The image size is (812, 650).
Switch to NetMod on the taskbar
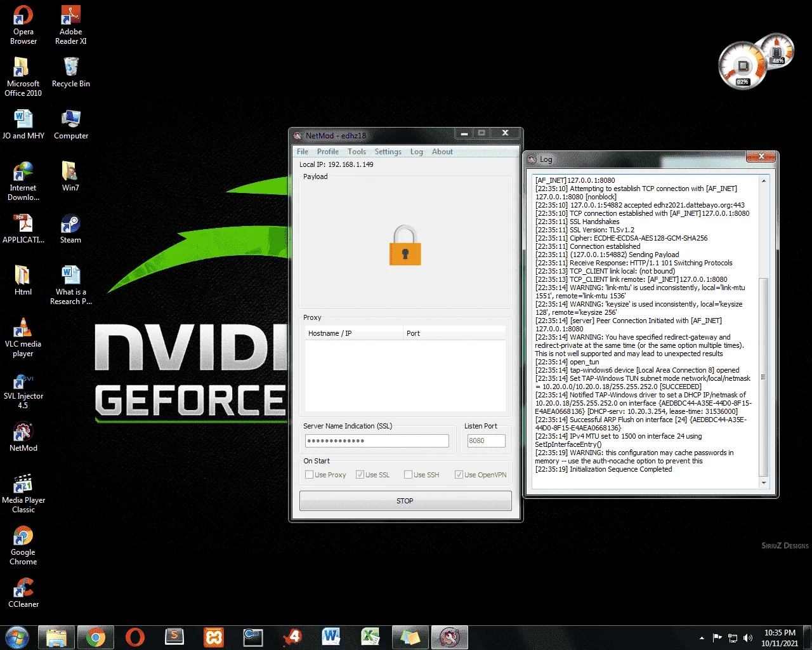450,637
